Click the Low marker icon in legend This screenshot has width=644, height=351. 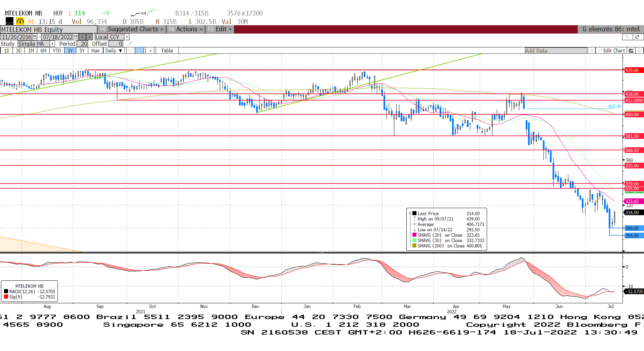click(414, 230)
